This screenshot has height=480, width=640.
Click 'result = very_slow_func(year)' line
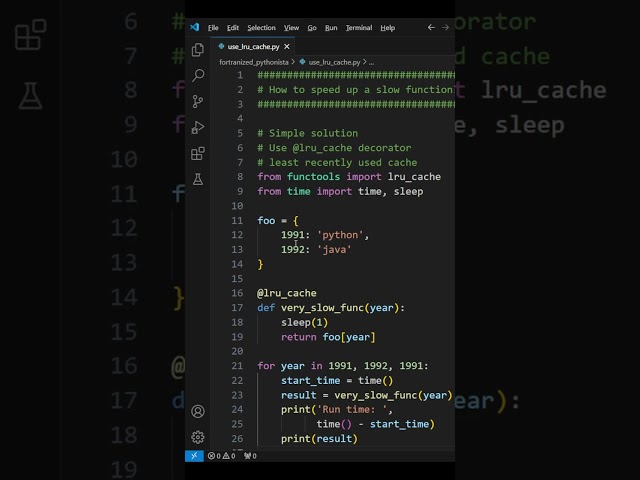tap(367, 396)
